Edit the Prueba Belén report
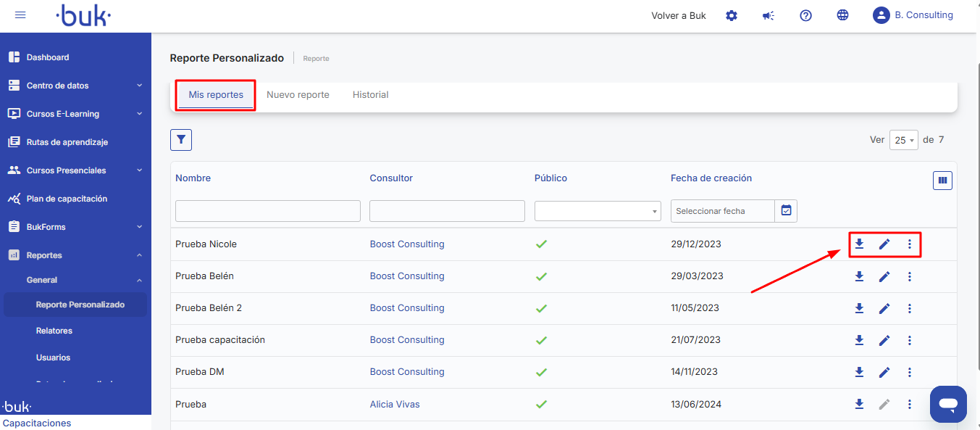Screen dimensions: 980x430 coord(884,276)
